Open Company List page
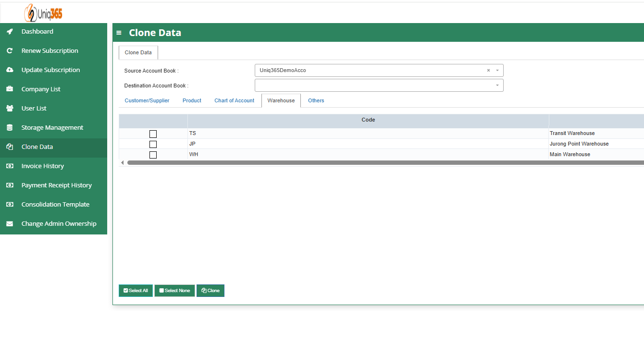The width and height of the screenshot is (644, 344). tap(53, 89)
